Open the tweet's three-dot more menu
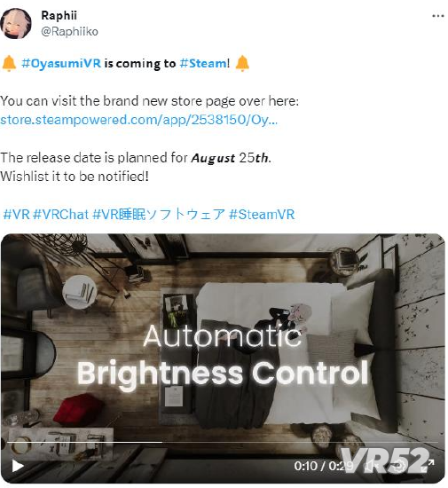 pyautogui.click(x=438, y=16)
